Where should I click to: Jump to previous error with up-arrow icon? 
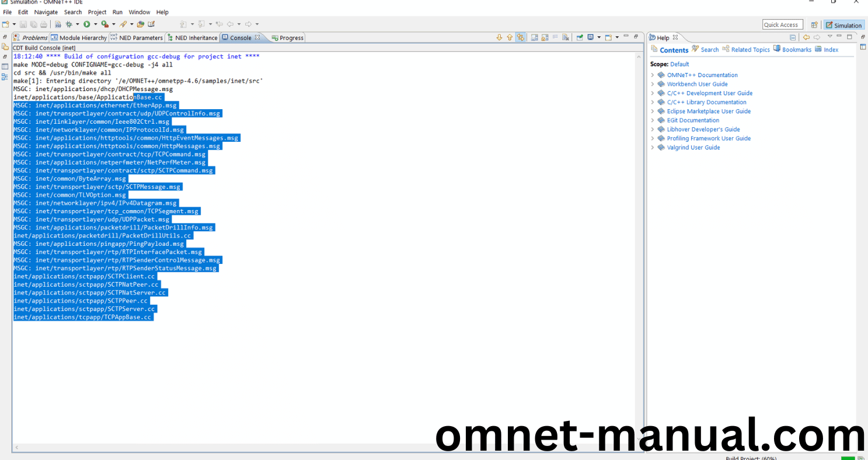510,37
